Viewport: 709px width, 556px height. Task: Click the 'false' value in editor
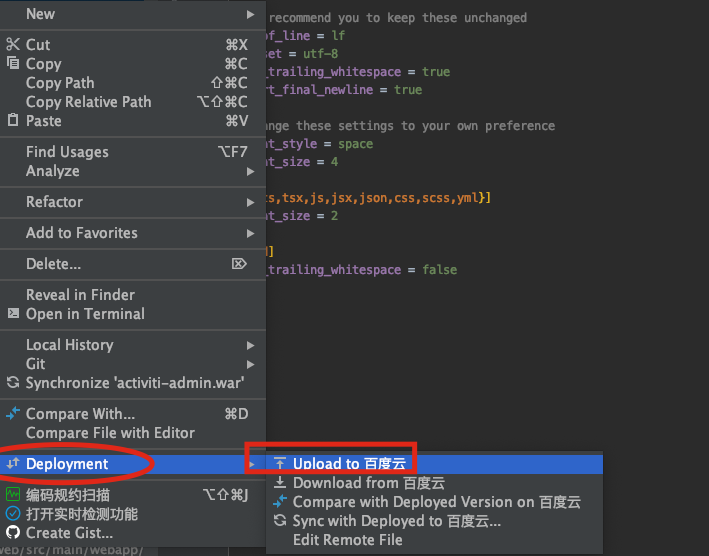click(x=440, y=270)
